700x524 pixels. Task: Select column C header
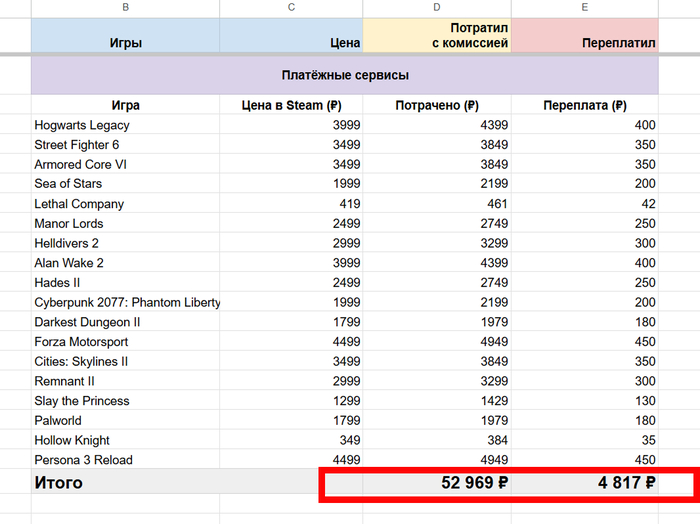click(291, 8)
